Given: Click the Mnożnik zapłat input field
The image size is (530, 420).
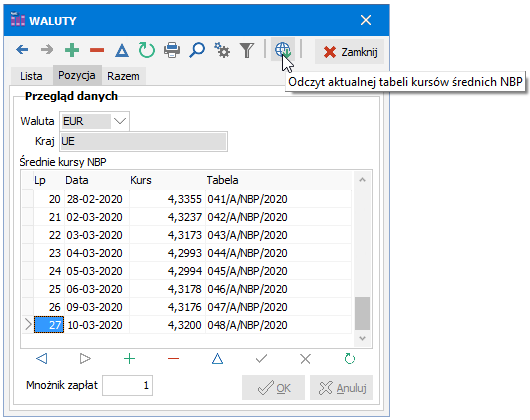Looking at the screenshot, I should click(x=127, y=385).
